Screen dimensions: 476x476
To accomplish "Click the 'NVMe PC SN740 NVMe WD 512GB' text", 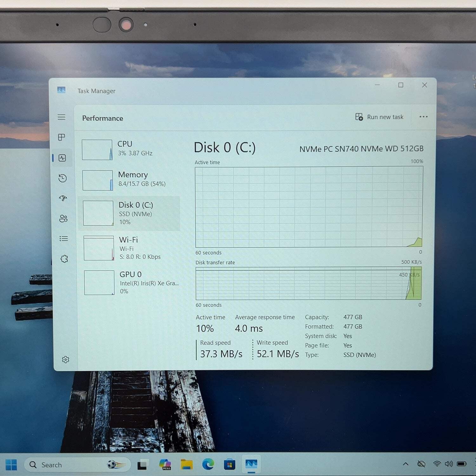I will click(361, 149).
